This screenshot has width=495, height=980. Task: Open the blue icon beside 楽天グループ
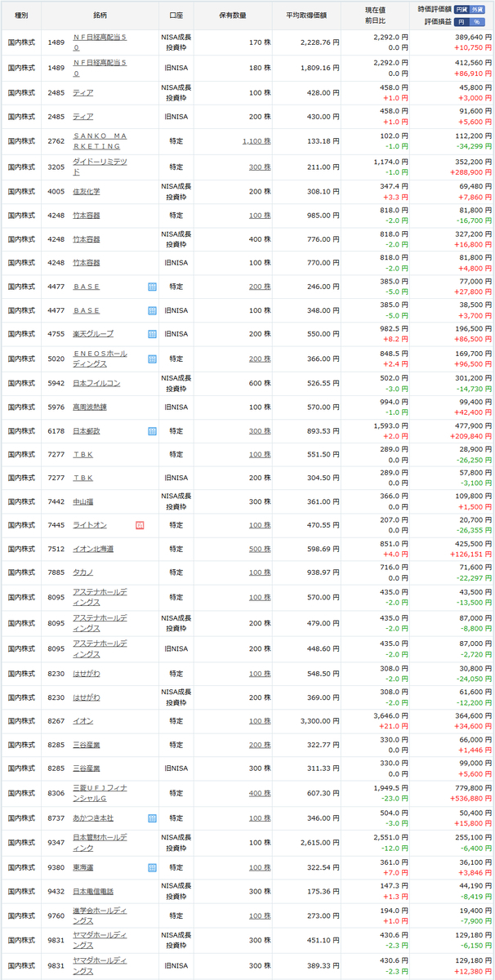pos(152,334)
